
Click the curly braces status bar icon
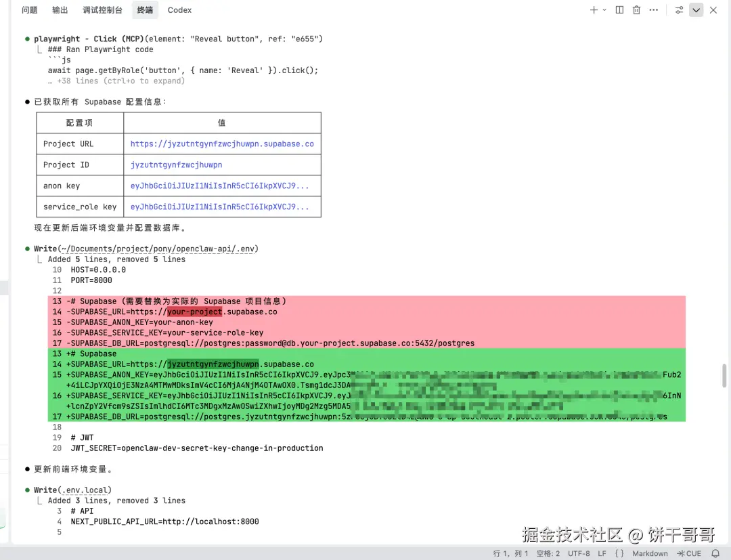pos(619,553)
